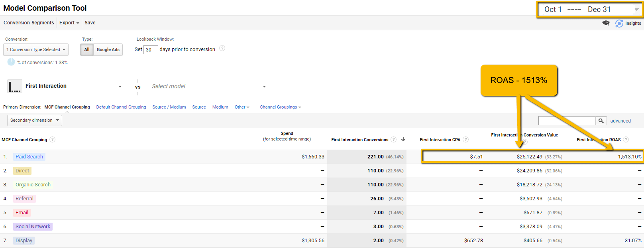Screen dimensions: 644x249
Task: Expand the Export menu
Action: (x=69, y=23)
